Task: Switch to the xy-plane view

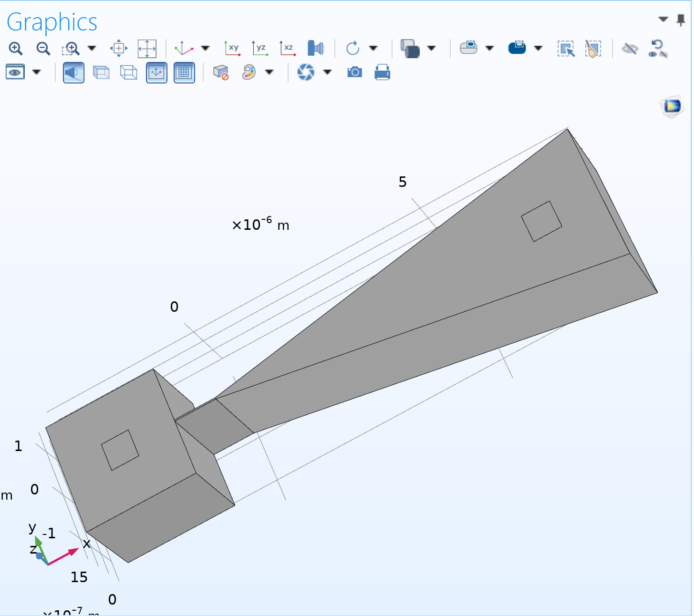Action: [232, 48]
